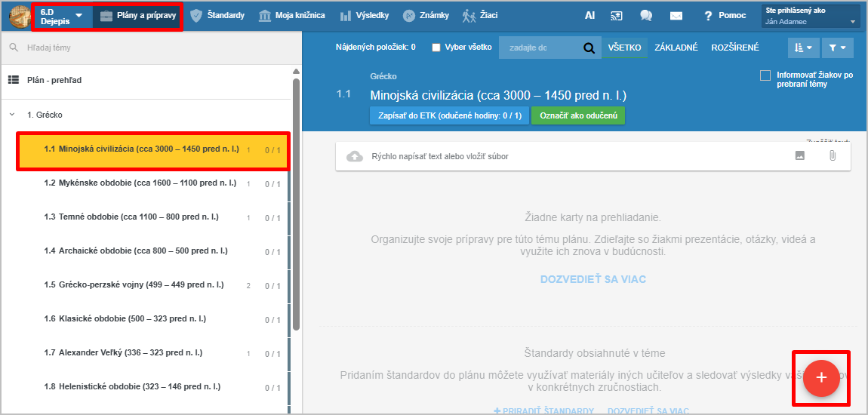Click the insert image icon

pyautogui.click(x=800, y=156)
